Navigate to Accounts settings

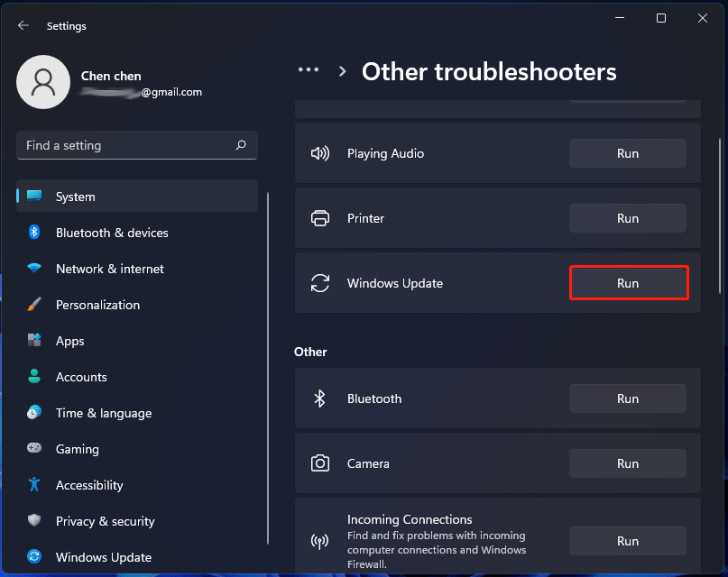pyautogui.click(x=137, y=377)
